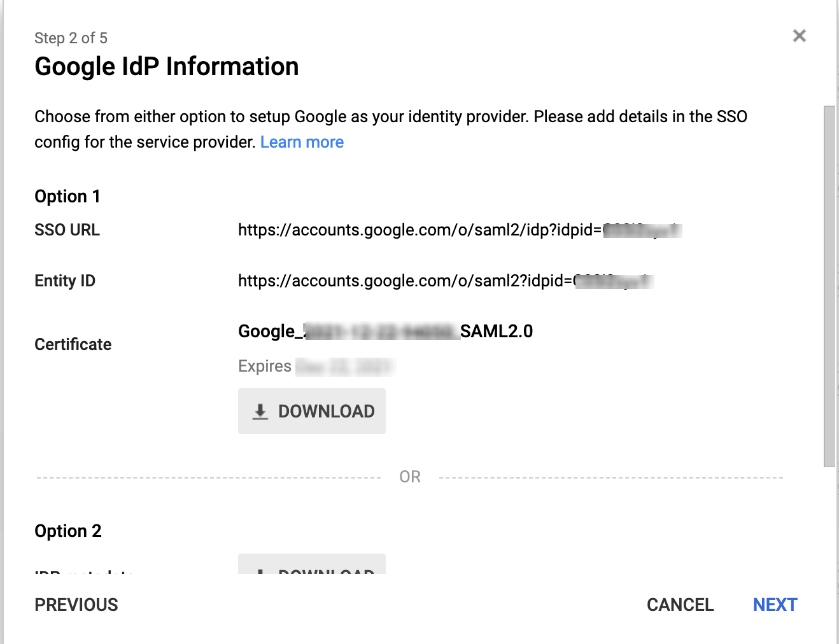Select the Entity ID URL value
Image resolution: width=839 pixels, height=644 pixels.
pyautogui.click(x=446, y=281)
